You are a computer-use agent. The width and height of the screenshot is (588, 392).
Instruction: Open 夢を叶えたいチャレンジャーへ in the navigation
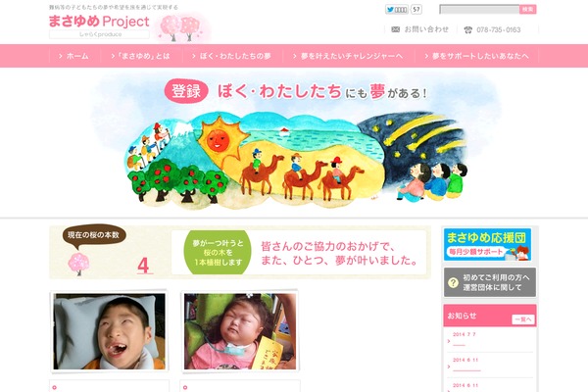(x=348, y=56)
